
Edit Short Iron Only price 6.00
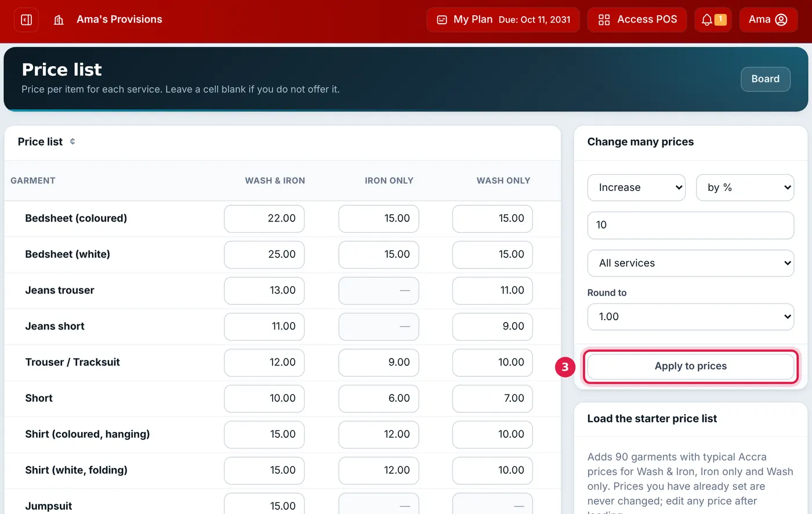(x=379, y=399)
